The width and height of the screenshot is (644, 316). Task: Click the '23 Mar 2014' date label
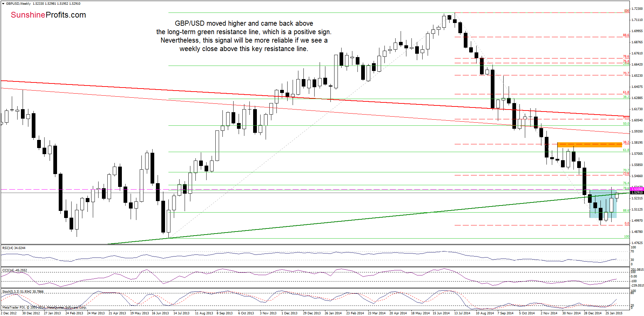(377, 313)
